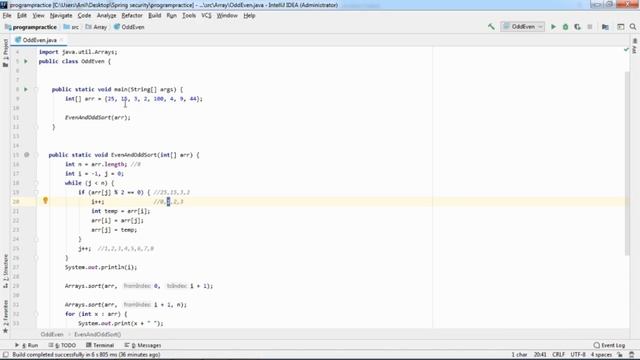Collapse the while loop fold marker

pyautogui.click(x=36, y=183)
